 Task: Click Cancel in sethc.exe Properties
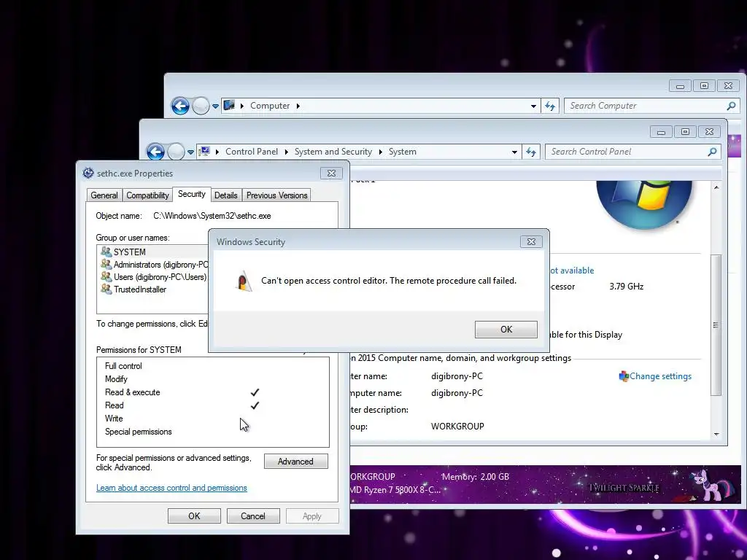coord(253,516)
